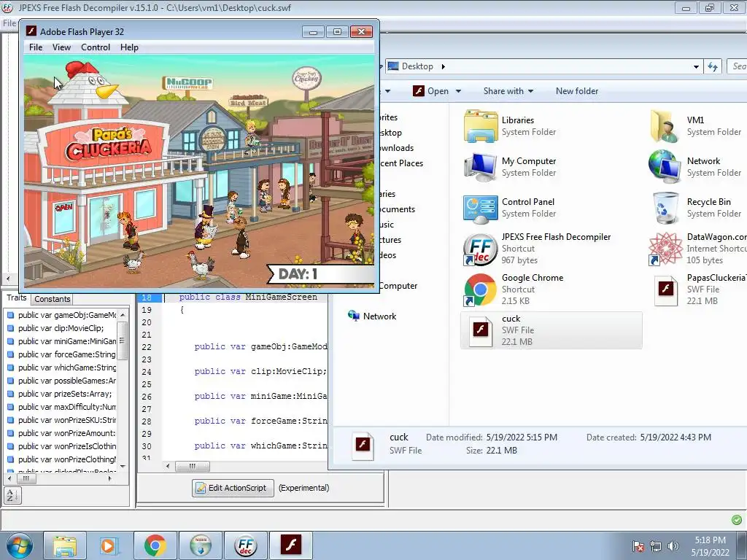This screenshot has width=747, height=560.
Task: Click the Windows Start button
Action: [20, 545]
